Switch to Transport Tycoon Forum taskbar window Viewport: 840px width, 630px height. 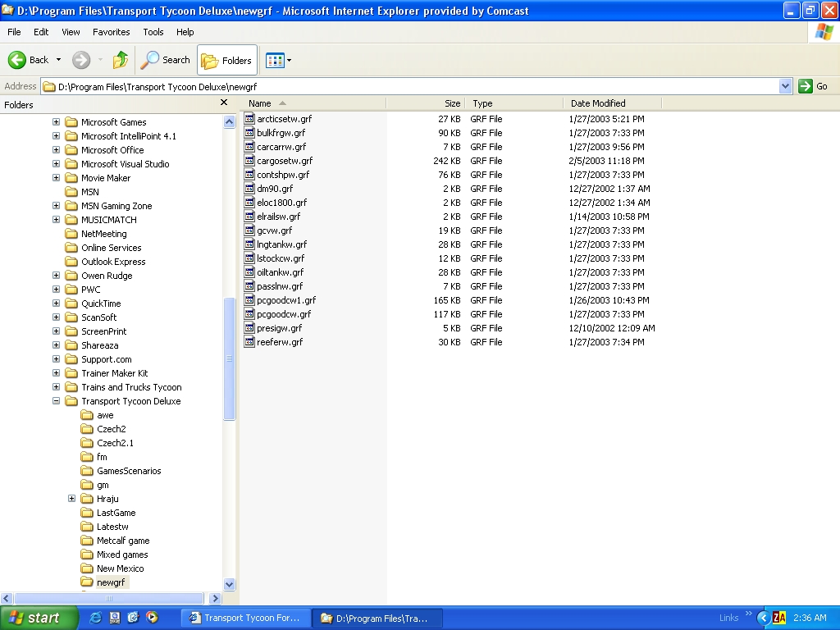[245, 618]
